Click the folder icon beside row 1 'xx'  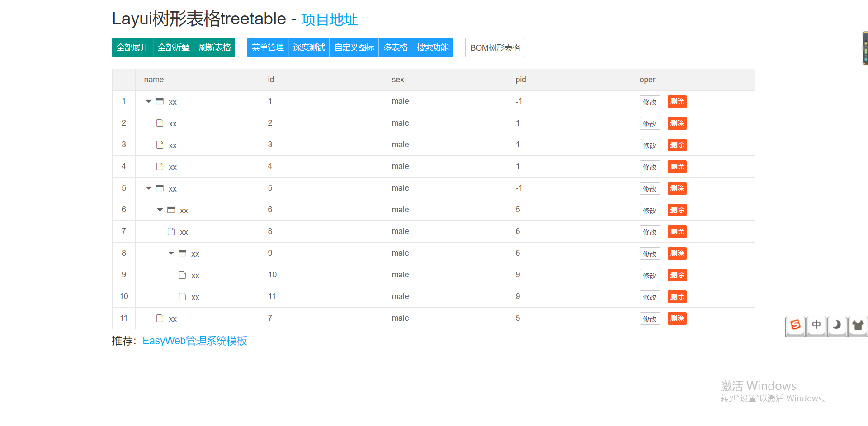159,101
